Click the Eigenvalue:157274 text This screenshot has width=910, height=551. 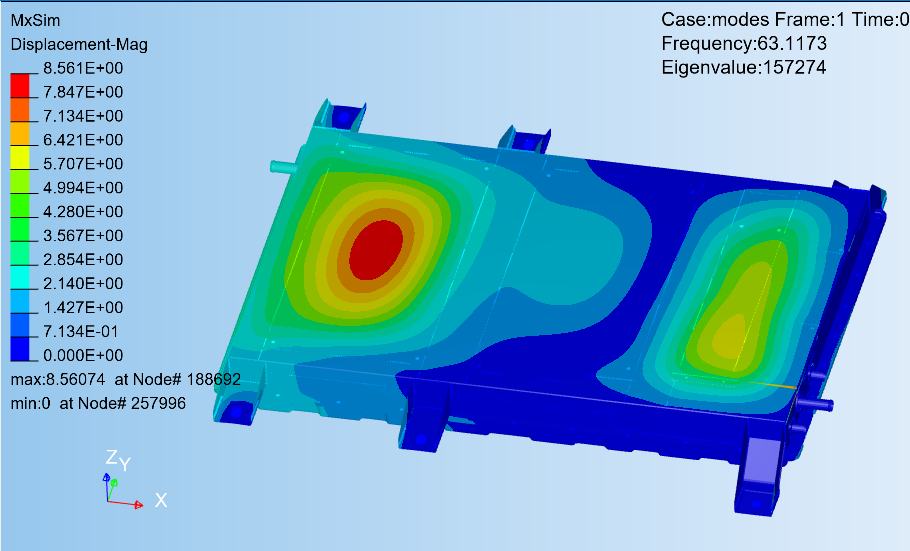pos(743,67)
